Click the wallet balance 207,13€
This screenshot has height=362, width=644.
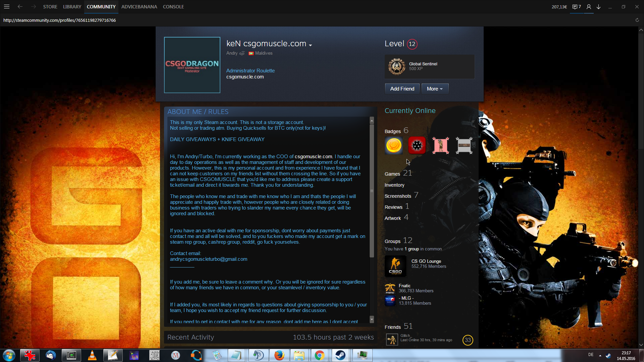(559, 7)
